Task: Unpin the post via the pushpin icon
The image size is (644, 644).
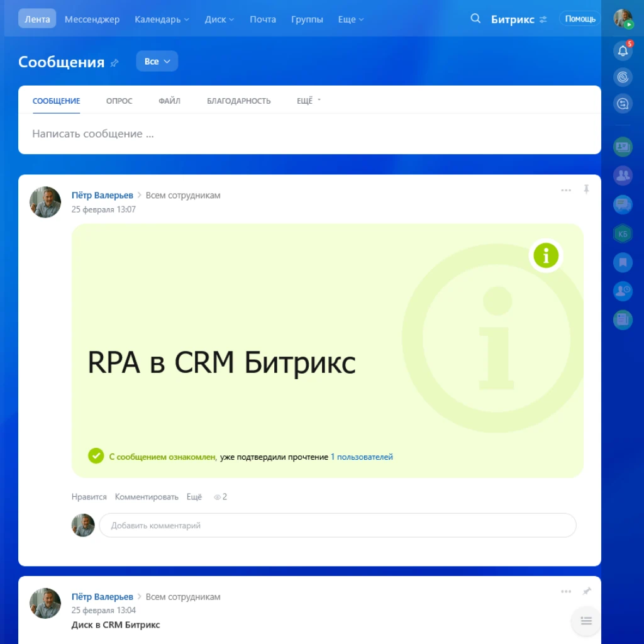Action: click(x=587, y=190)
